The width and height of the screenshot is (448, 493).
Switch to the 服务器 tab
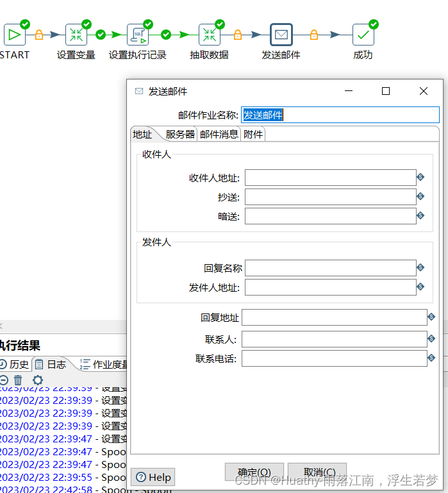pyautogui.click(x=180, y=135)
